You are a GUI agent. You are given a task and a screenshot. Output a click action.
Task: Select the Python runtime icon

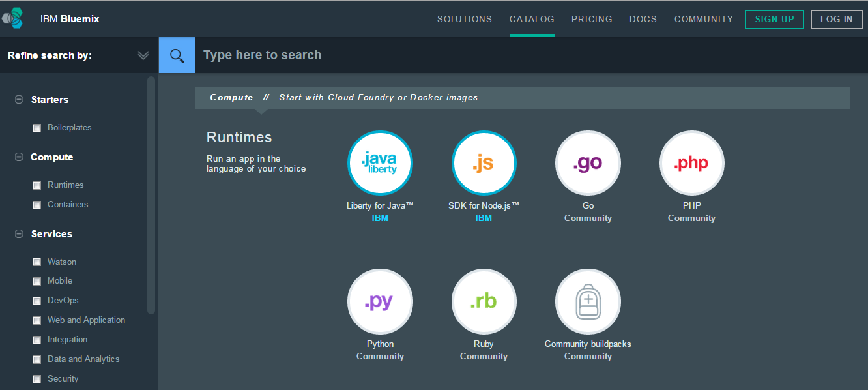[380, 301]
